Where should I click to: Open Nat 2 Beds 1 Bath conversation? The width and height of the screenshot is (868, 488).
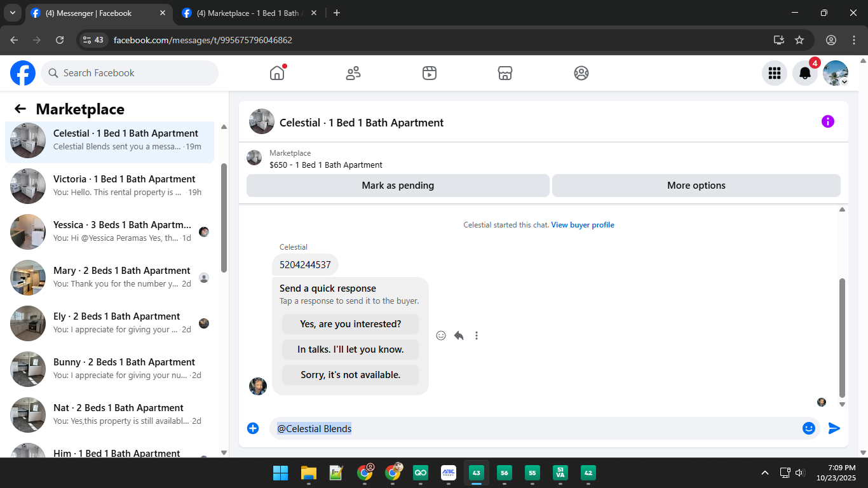109,414
